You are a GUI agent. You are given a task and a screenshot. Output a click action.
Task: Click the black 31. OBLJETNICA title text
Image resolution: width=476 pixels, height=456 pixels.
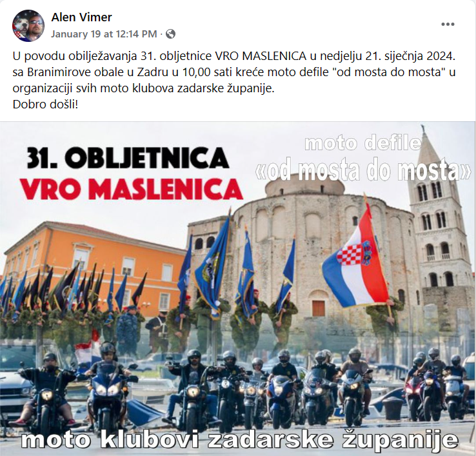point(128,158)
